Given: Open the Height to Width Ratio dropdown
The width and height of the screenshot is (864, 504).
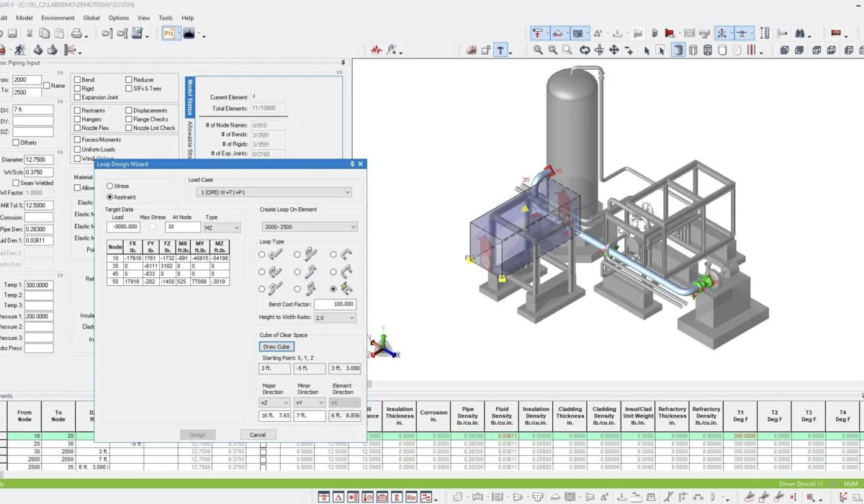Looking at the screenshot, I should pyautogui.click(x=335, y=318).
